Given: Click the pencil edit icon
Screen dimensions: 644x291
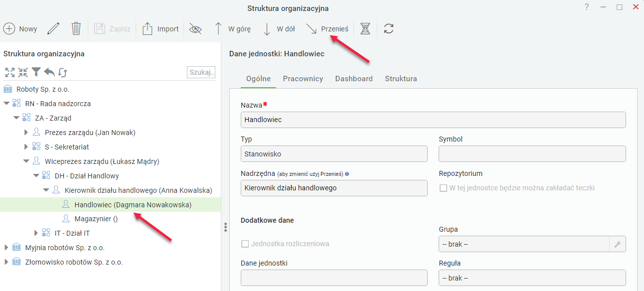Looking at the screenshot, I should (x=53, y=29).
